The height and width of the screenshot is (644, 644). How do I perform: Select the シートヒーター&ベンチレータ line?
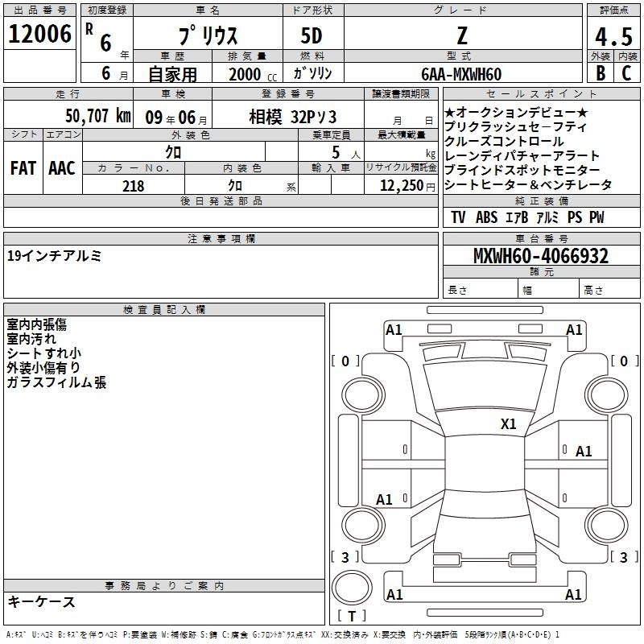528,185
